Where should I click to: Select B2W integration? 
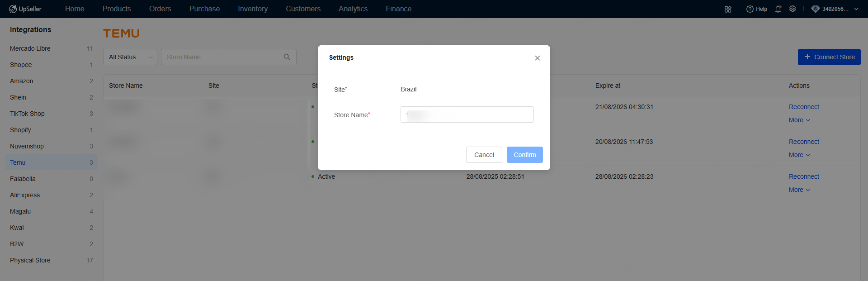pos(52,244)
